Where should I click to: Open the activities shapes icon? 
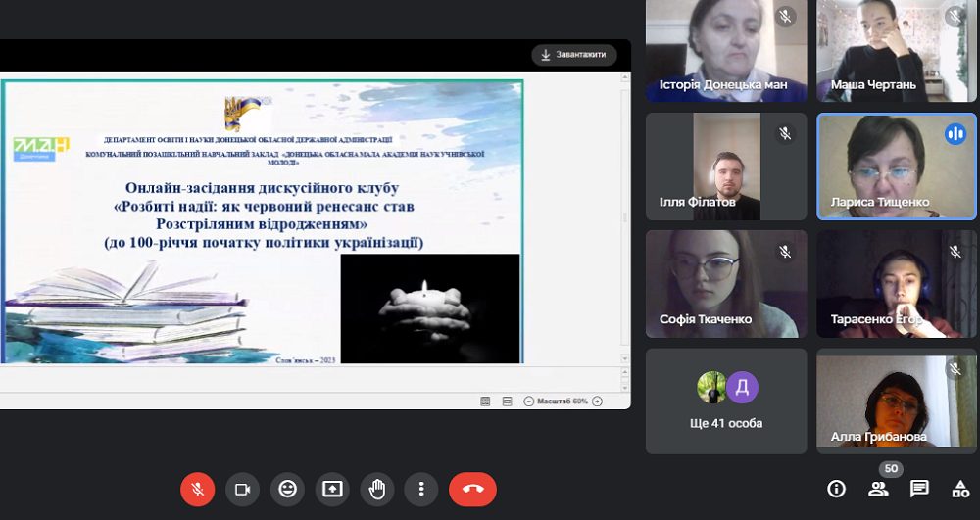click(x=960, y=489)
